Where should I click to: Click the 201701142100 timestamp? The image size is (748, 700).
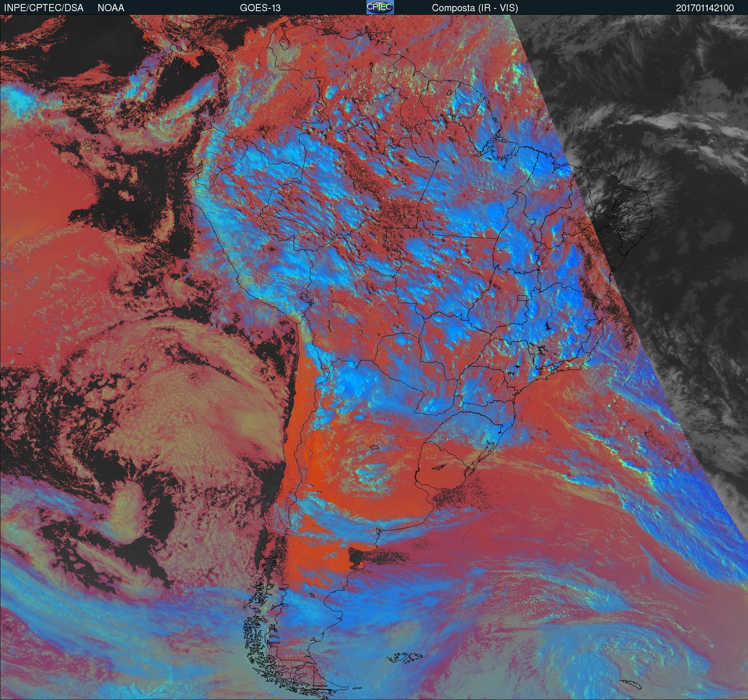705,8
